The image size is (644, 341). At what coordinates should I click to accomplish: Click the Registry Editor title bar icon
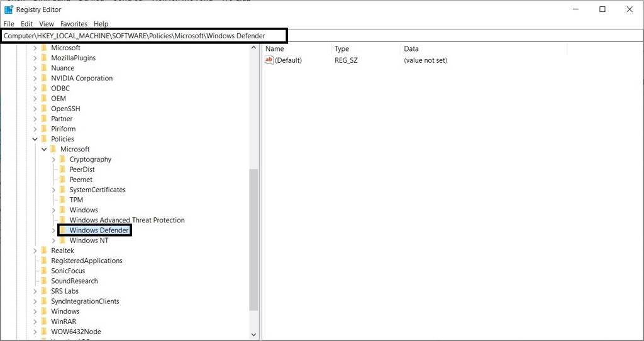[9, 9]
